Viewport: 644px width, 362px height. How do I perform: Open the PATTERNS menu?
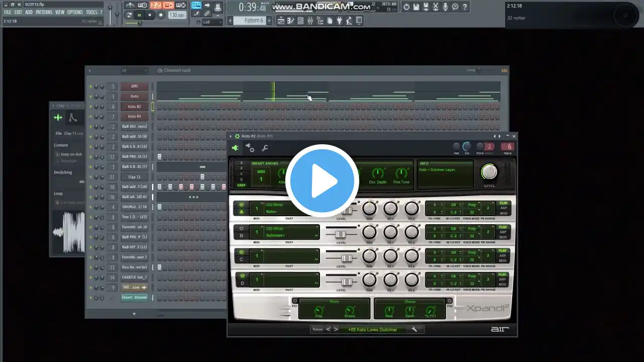[x=44, y=12]
